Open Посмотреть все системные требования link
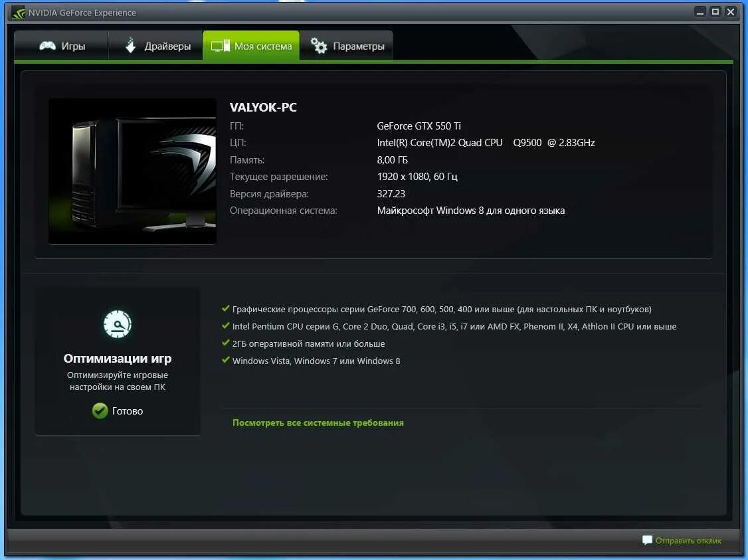Image resolution: width=748 pixels, height=560 pixels. click(318, 422)
